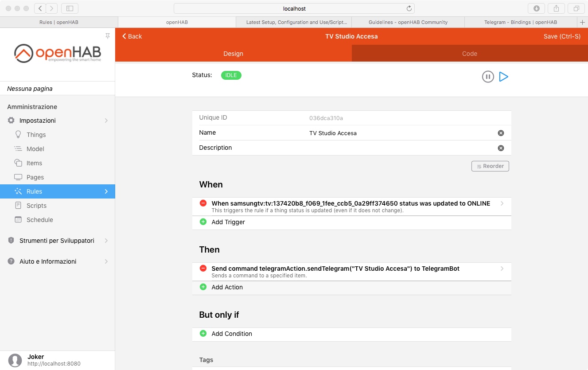Open the Items icon in the sidebar
This screenshot has width=588, height=370.
18,163
